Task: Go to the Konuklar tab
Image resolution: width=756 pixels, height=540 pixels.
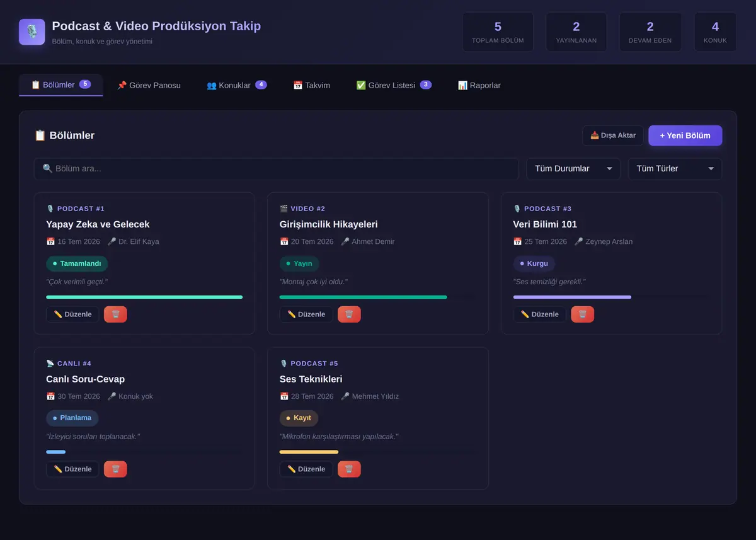Action: click(237, 85)
